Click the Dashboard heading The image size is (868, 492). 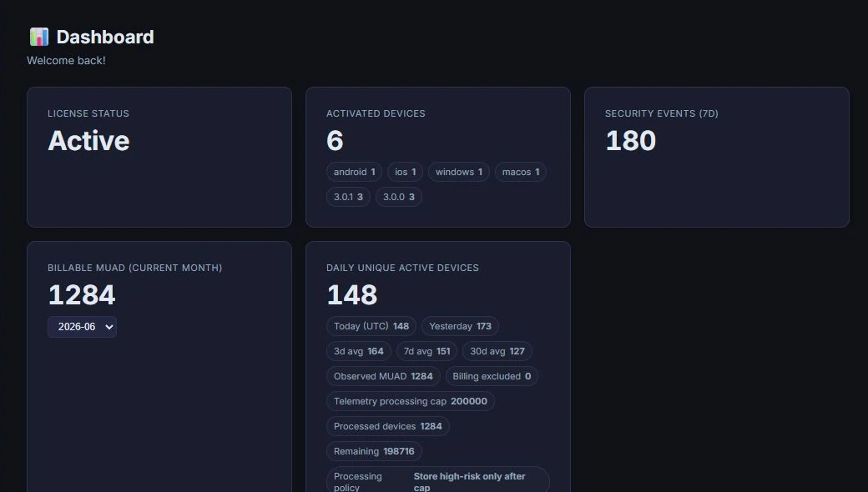105,37
